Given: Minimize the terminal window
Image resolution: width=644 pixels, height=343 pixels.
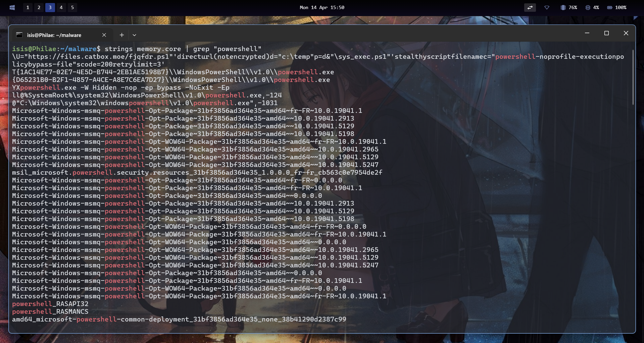Looking at the screenshot, I should coord(587,33).
